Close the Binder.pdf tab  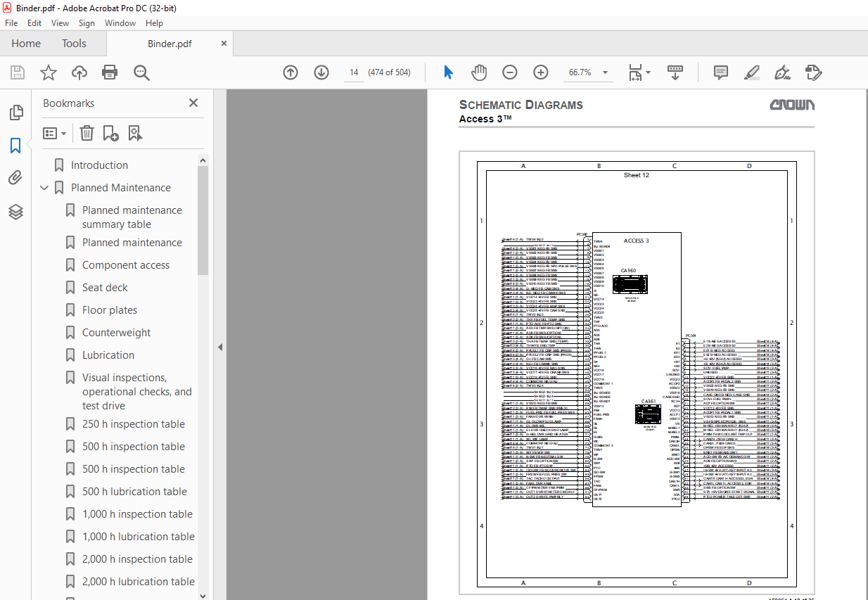(x=224, y=44)
